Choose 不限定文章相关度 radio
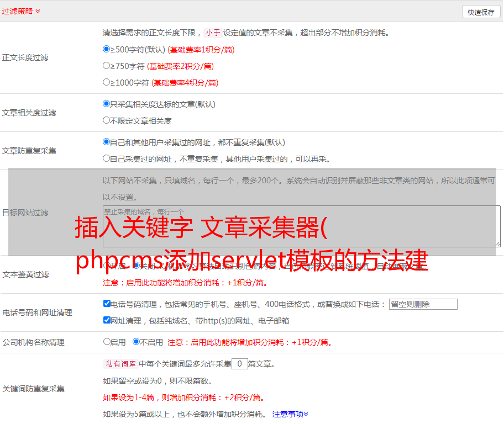 (107, 120)
